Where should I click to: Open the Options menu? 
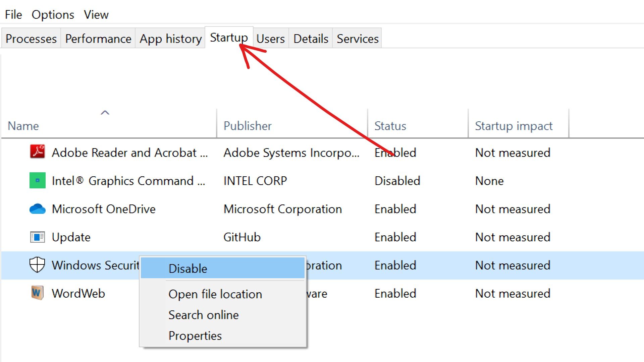(x=53, y=15)
